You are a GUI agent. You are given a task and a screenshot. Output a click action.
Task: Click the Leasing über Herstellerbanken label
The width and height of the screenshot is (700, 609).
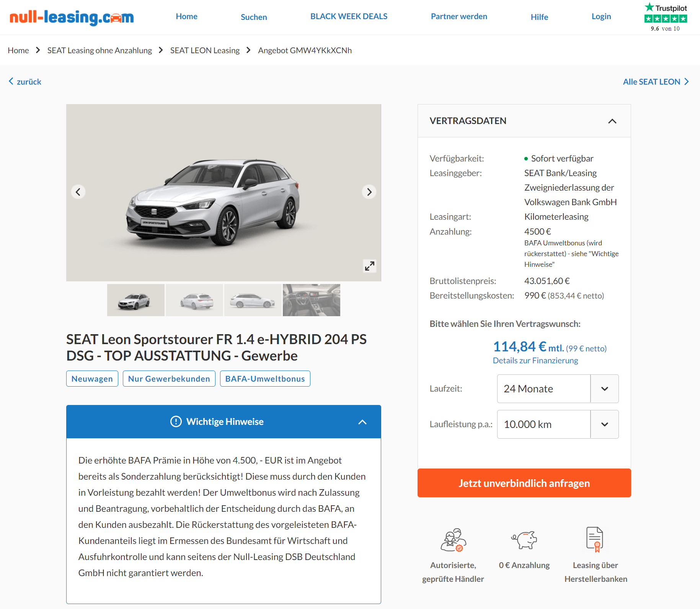tap(596, 572)
